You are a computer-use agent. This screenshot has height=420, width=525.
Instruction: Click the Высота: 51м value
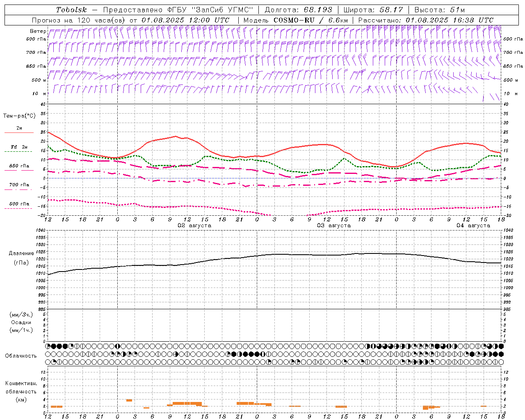439,10
